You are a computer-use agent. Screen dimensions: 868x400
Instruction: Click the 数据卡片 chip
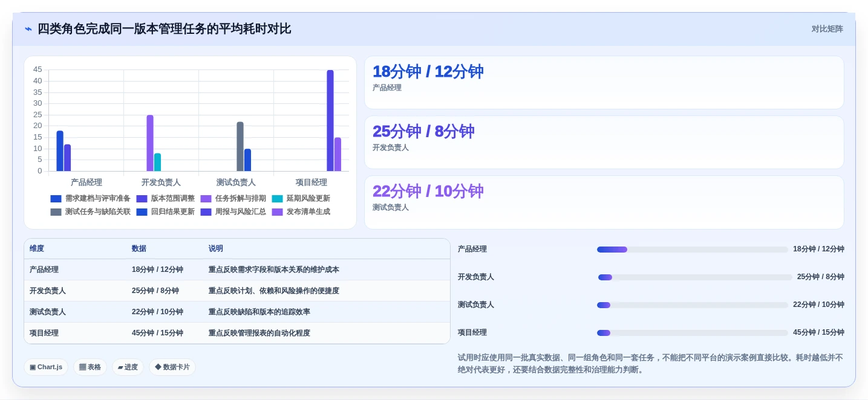pos(172,367)
